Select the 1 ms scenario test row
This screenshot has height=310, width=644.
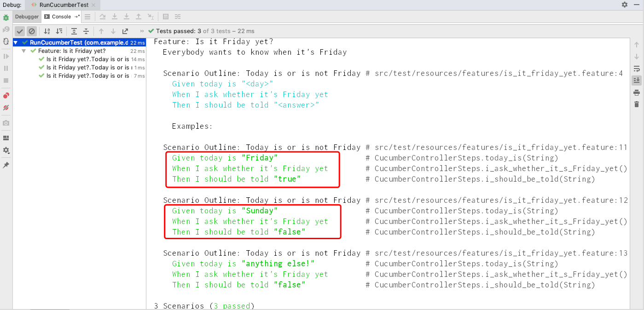pos(80,68)
